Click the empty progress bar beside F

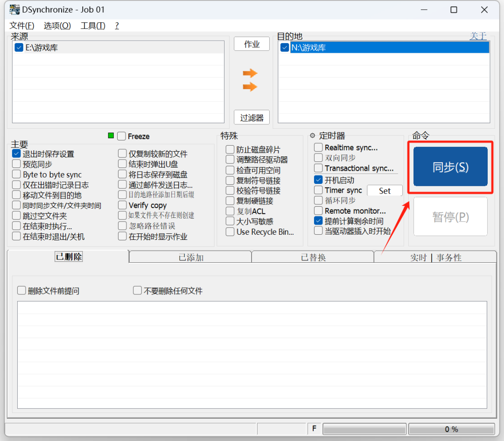tap(364, 429)
